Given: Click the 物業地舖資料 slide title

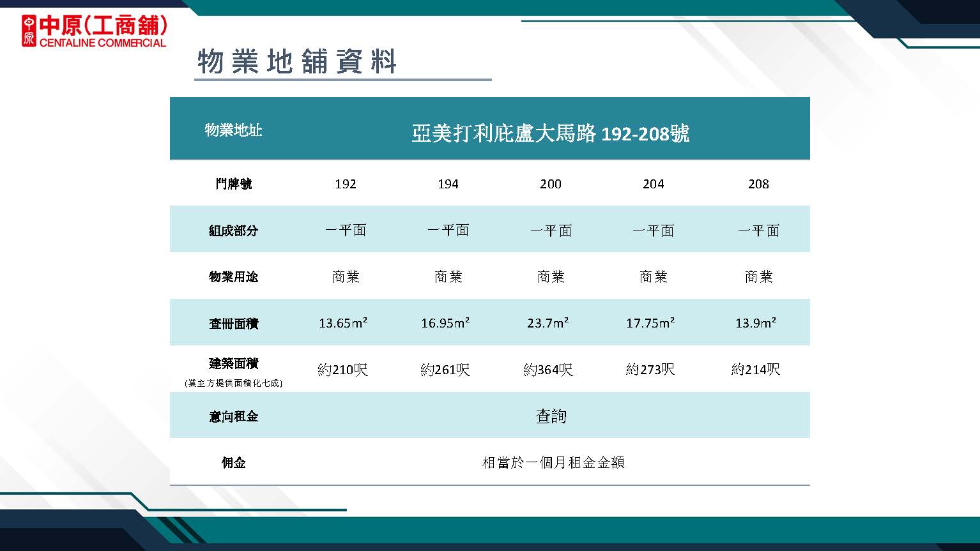Looking at the screenshot, I should click(297, 62).
